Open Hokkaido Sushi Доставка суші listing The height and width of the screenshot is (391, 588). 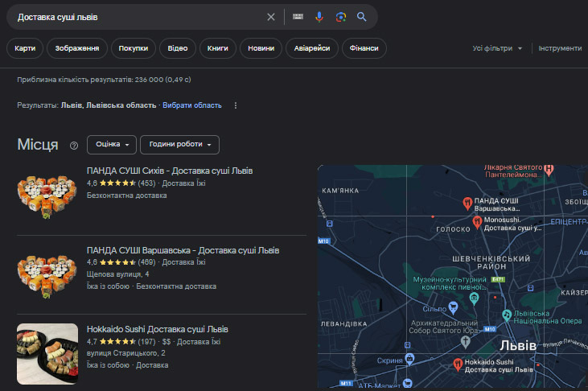tap(158, 329)
